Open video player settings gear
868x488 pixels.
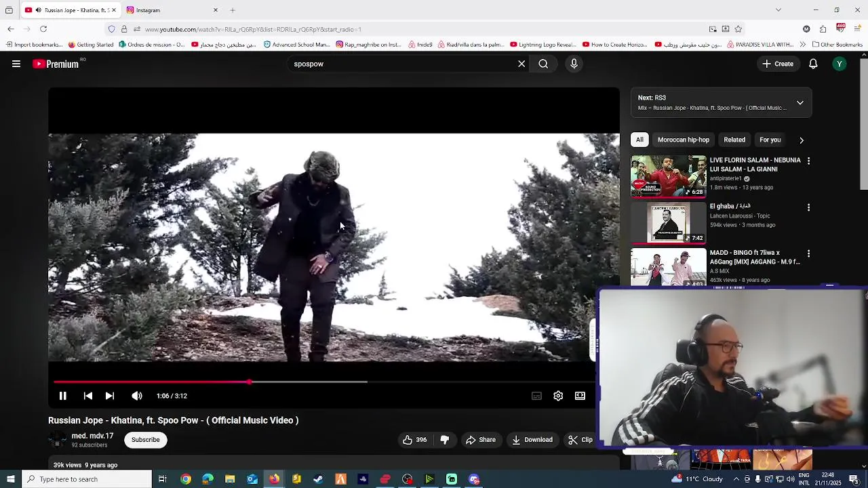click(558, 396)
